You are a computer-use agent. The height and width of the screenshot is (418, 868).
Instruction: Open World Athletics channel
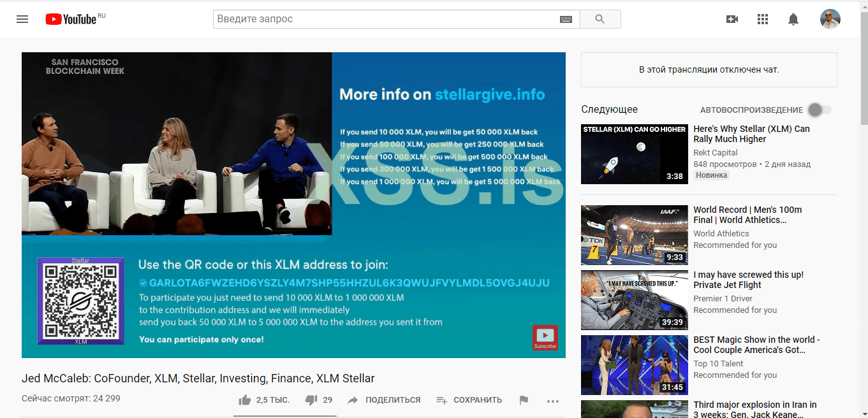pos(721,234)
